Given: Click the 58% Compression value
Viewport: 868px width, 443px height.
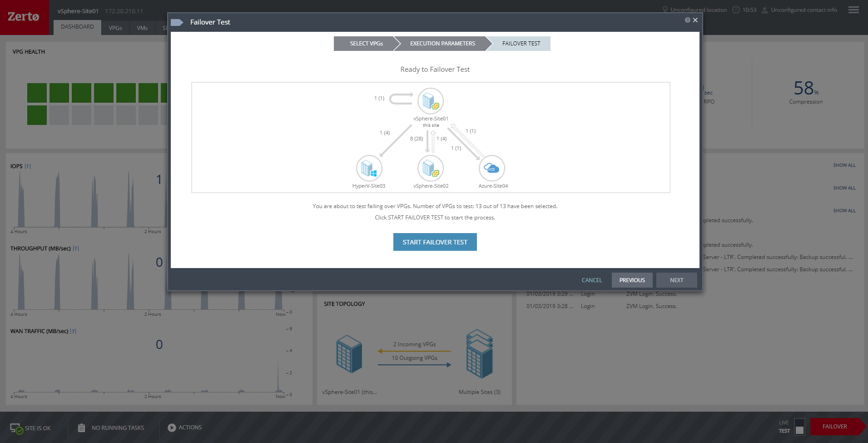Looking at the screenshot, I should tap(806, 88).
